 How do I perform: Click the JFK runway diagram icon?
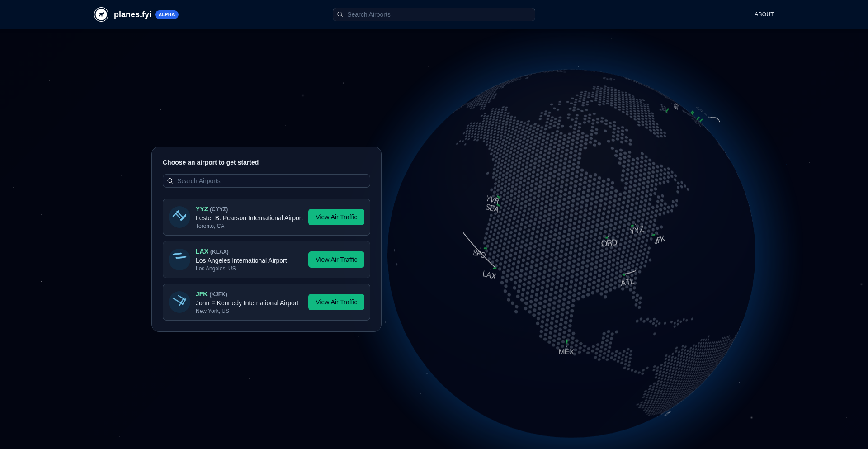point(179,302)
